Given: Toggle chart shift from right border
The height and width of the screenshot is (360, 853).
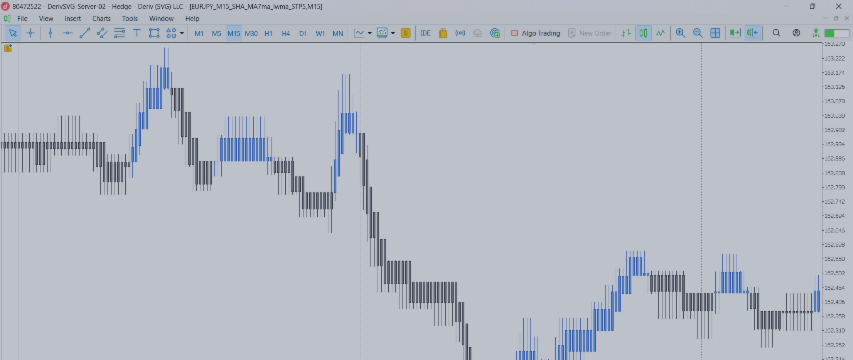Looking at the screenshot, I should [752, 33].
